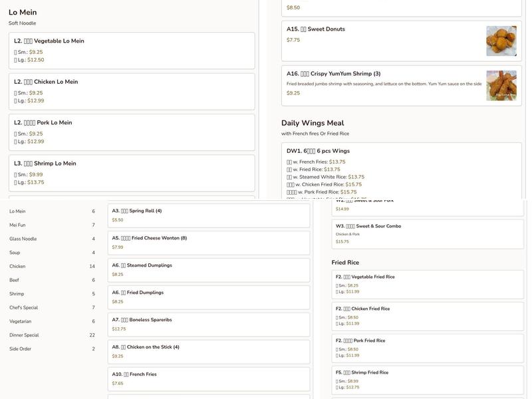Select A3 Spring Roll (4)
The width and height of the screenshot is (532, 399).
tap(208, 215)
